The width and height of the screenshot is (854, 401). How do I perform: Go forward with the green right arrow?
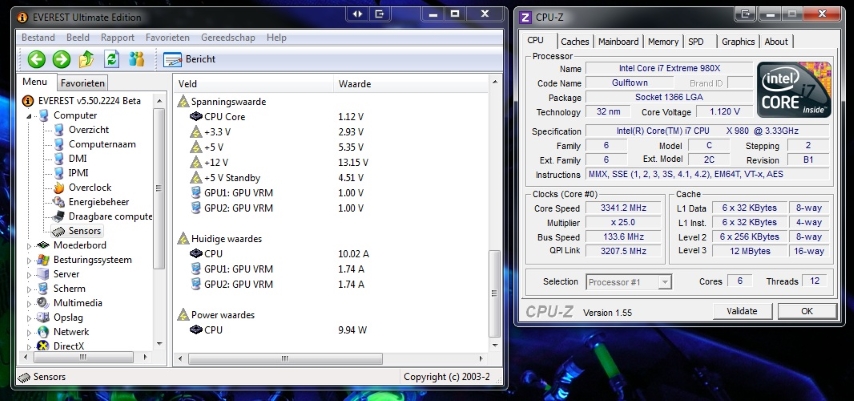[x=62, y=59]
